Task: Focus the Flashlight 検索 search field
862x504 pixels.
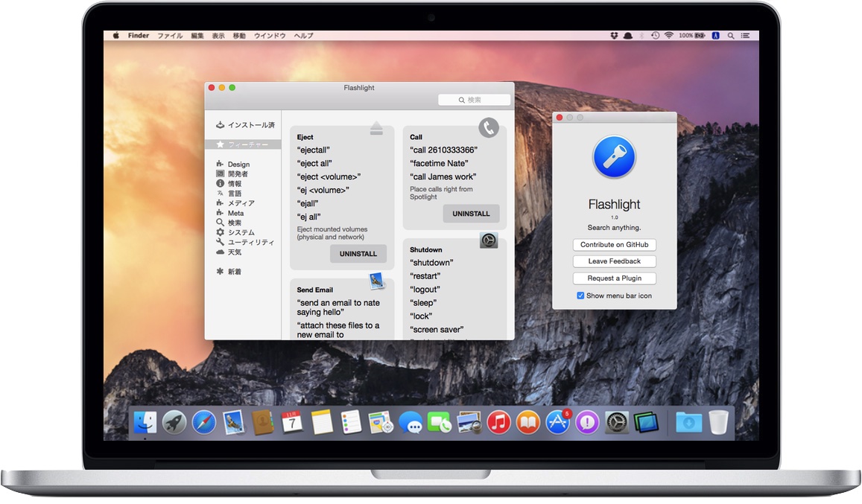Action: pyautogui.click(x=474, y=100)
